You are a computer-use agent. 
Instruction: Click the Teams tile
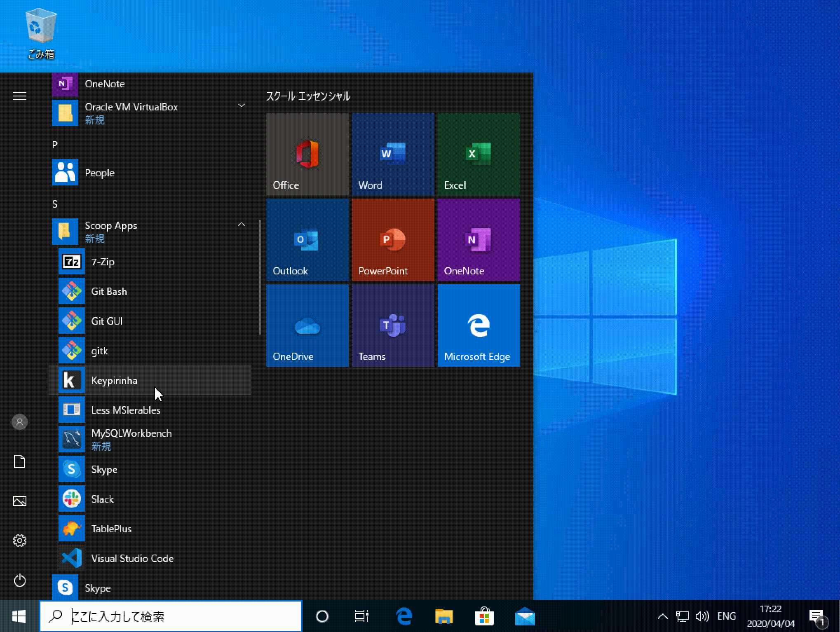393,325
